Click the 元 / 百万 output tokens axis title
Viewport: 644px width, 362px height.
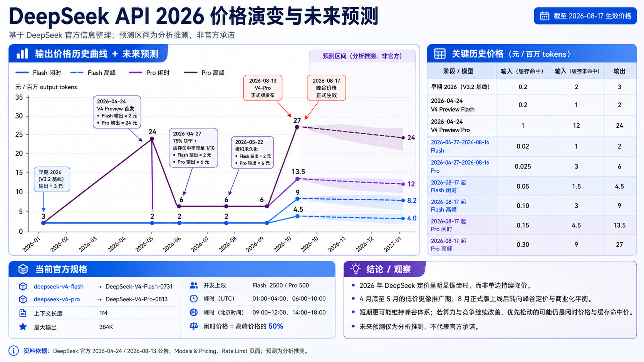pos(46,87)
